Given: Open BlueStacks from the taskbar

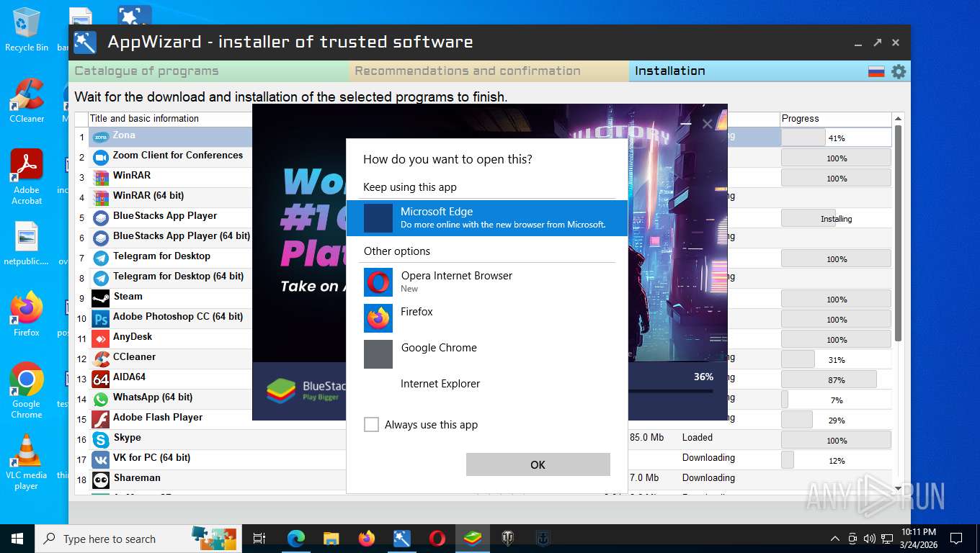Looking at the screenshot, I should 473,538.
